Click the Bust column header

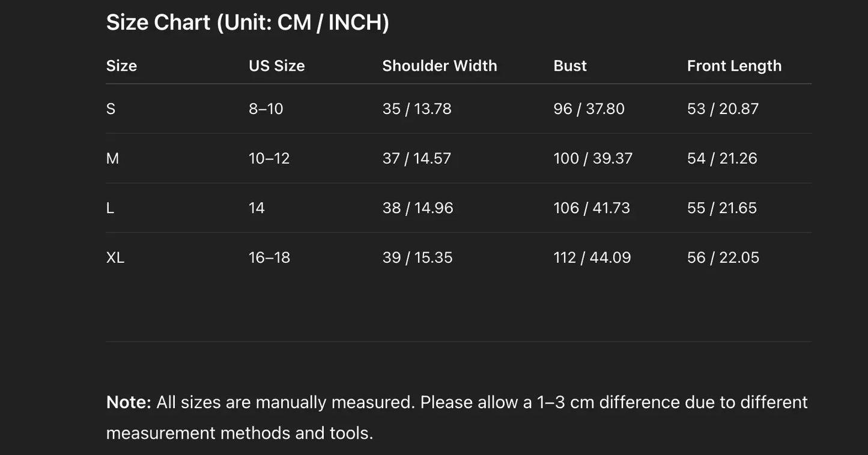coord(569,65)
